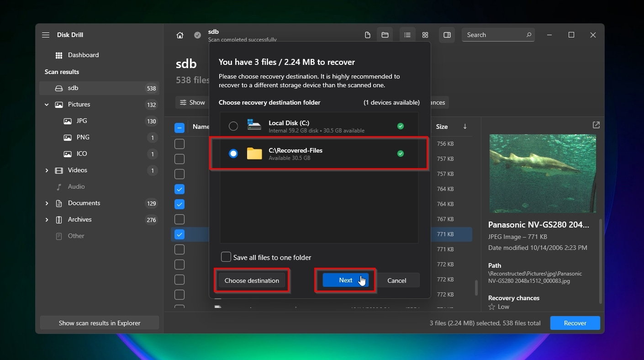Click Show scan results in Explorer
644x360 pixels.
[x=100, y=323]
